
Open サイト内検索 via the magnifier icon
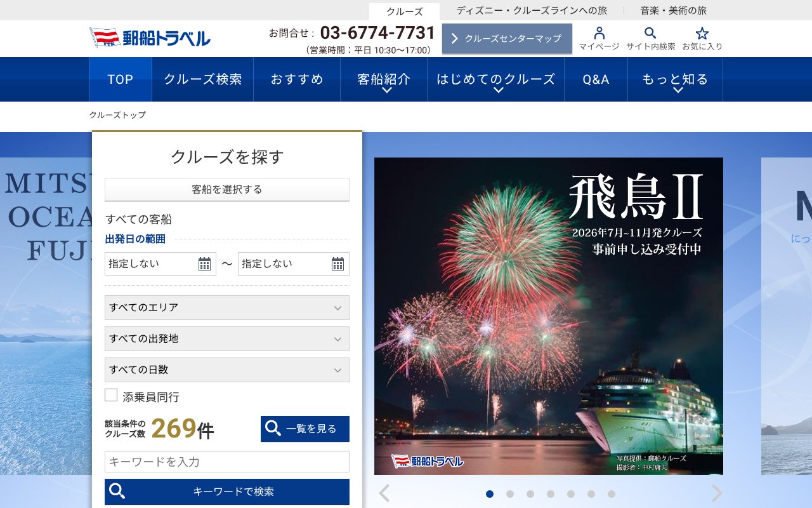tap(650, 34)
